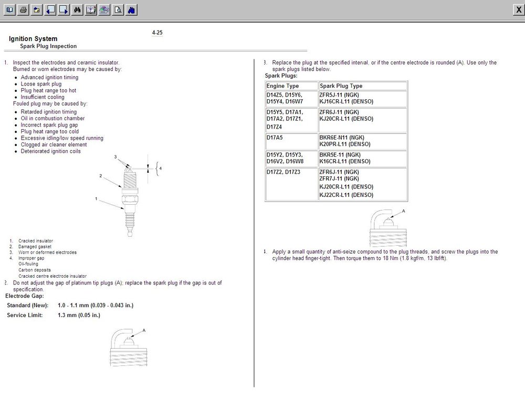Click the rounded electrode illustration below the table

click(x=388, y=228)
